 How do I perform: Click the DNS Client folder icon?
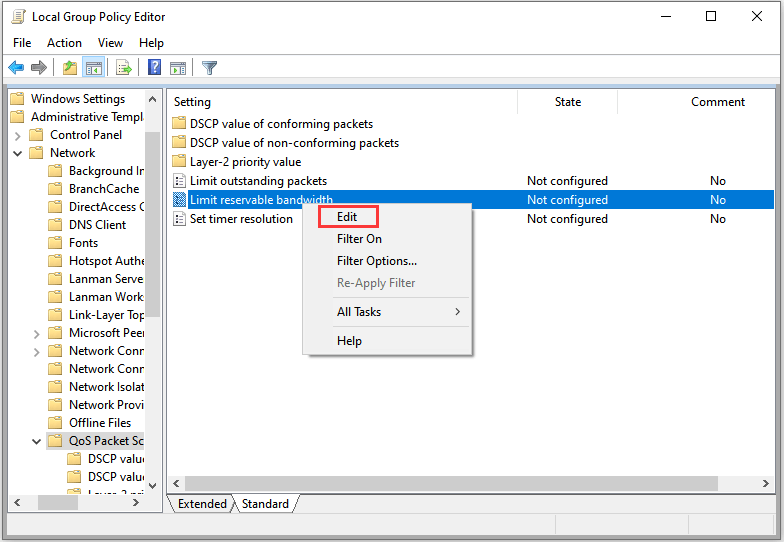pos(55,225)
